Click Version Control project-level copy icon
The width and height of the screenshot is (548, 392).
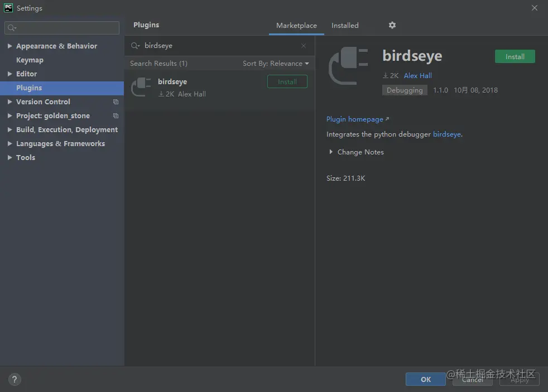point(116,102)
